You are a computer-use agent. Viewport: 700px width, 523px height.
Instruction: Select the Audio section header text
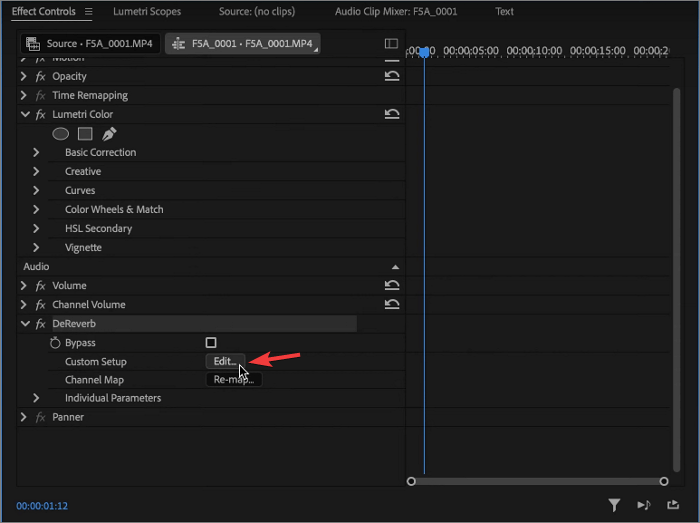[36, 267]
